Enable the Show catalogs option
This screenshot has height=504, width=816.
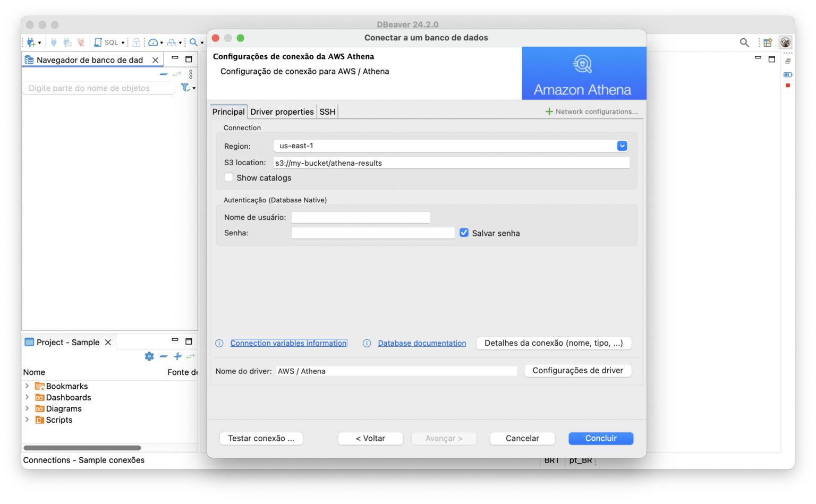228,177
